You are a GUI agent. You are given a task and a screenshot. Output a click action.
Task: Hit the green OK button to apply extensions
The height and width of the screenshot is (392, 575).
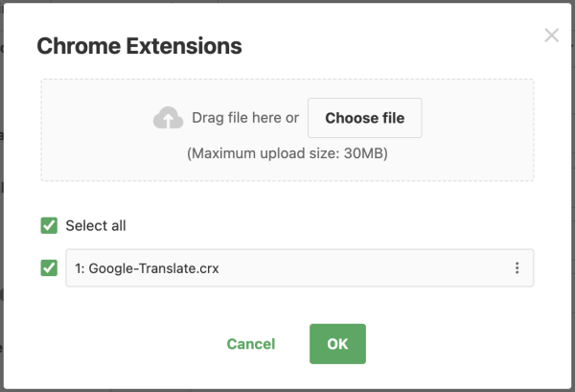(337, 344)
